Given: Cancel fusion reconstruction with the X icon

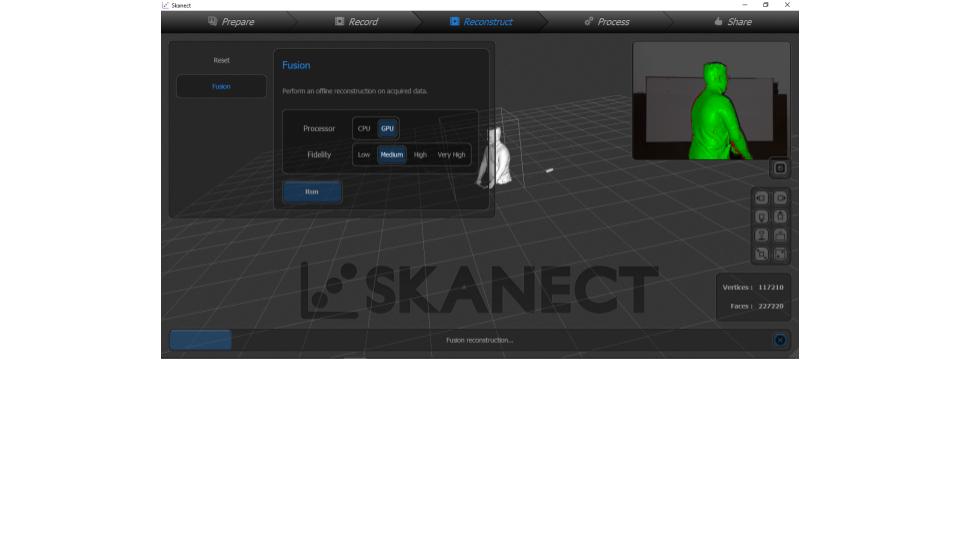Looking at the screenshot, I should pos(780,340).
